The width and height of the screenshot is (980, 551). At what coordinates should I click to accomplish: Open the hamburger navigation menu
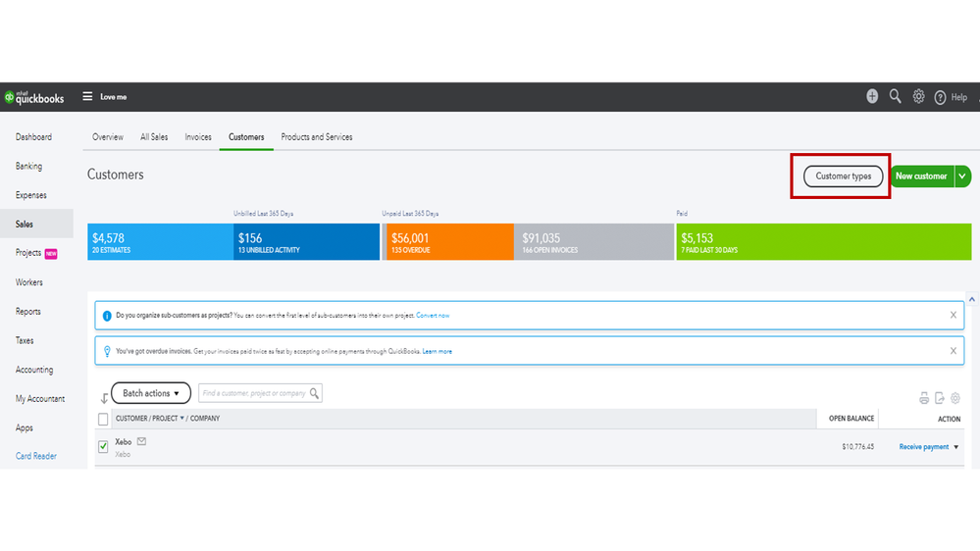point(87,97)
